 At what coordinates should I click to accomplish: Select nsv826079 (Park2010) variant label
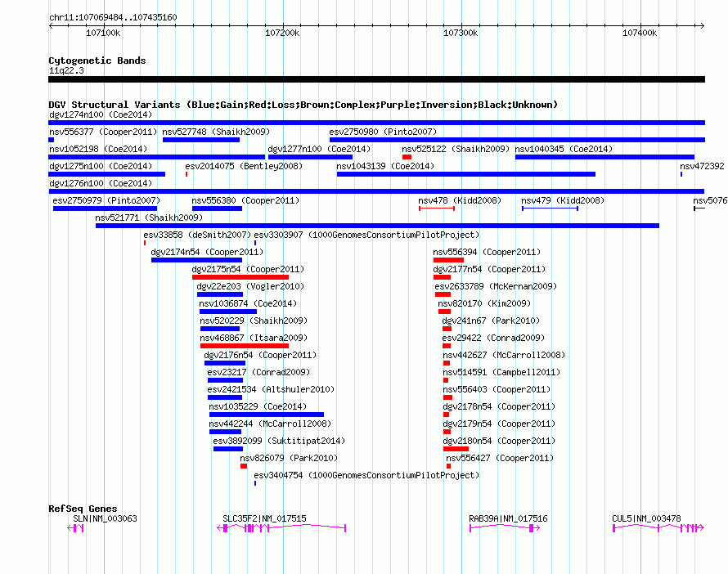pos(289,458)
